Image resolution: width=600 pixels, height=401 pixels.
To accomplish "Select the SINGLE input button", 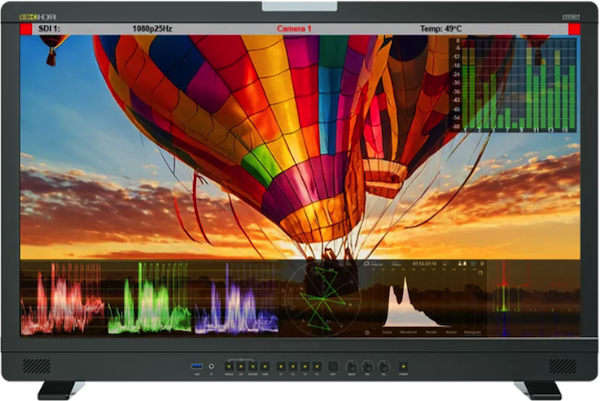I will [229, 367].
